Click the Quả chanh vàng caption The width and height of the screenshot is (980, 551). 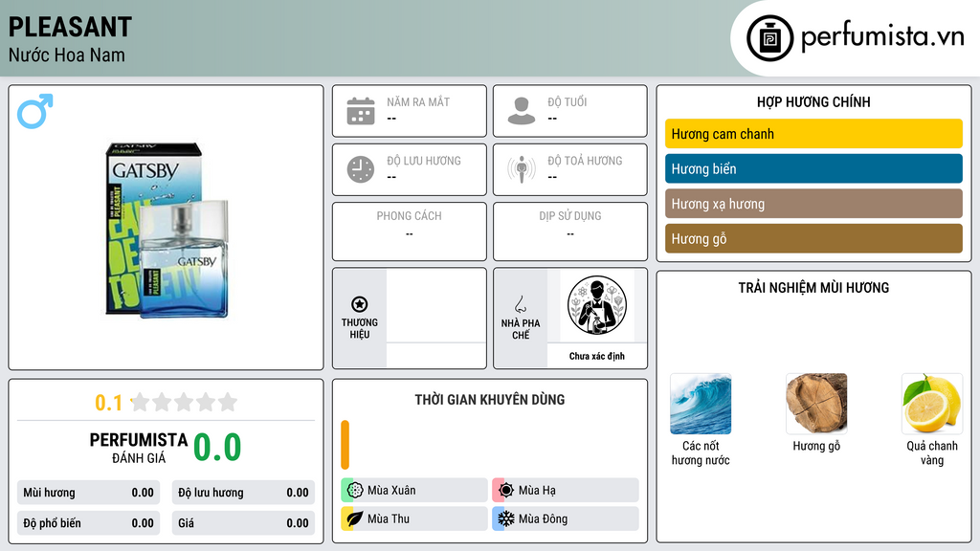point(932,452)
